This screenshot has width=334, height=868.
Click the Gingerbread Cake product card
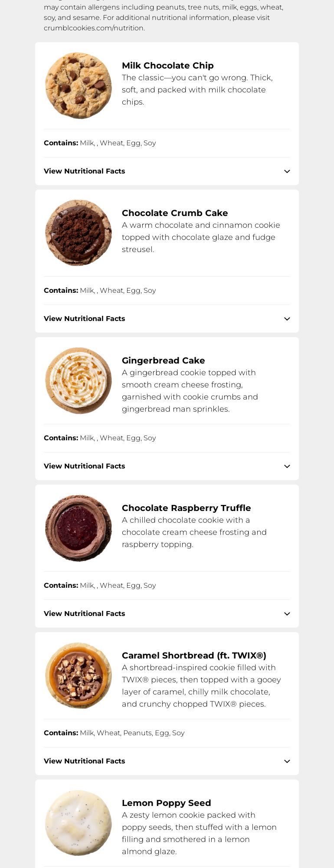coord(167,408)
